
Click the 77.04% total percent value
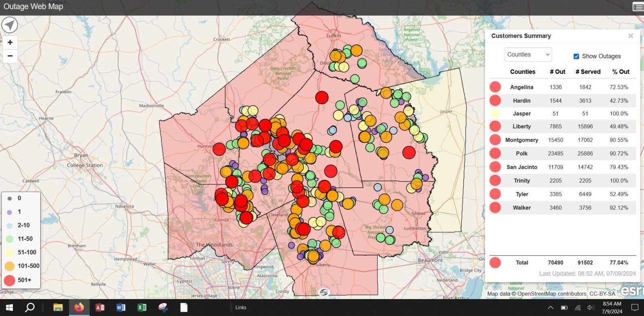coord(619,262)
